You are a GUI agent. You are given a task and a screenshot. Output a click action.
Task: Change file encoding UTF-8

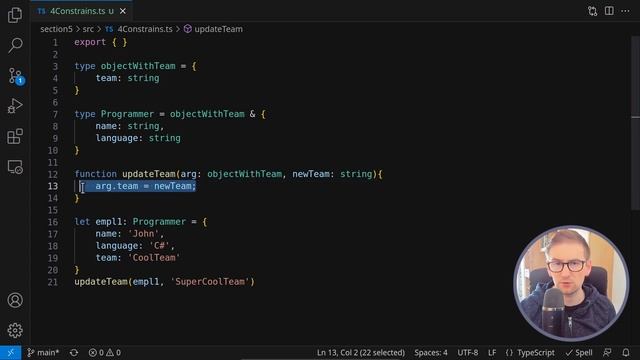467,353
